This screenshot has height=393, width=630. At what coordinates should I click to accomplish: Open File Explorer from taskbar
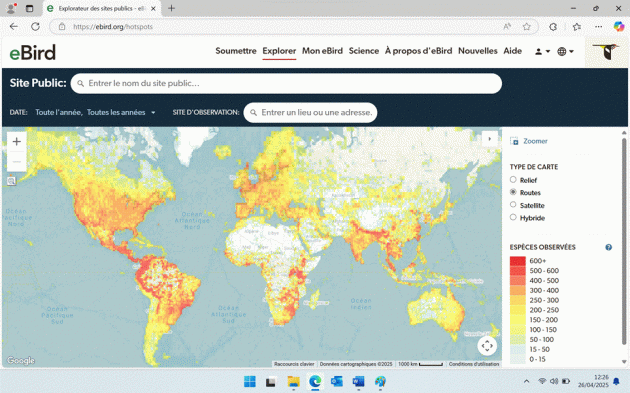(x=293, y=381)
